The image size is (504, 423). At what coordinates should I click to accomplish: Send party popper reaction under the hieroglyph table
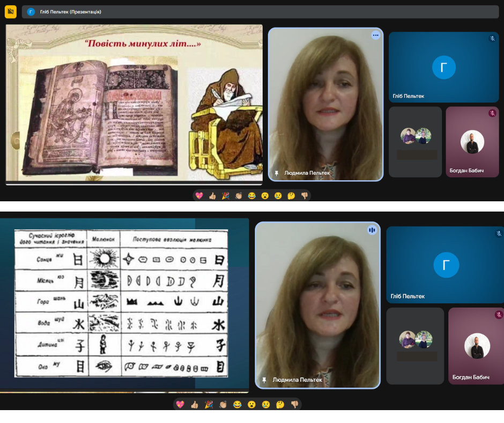pyautogui.click(x=209, y=404)
